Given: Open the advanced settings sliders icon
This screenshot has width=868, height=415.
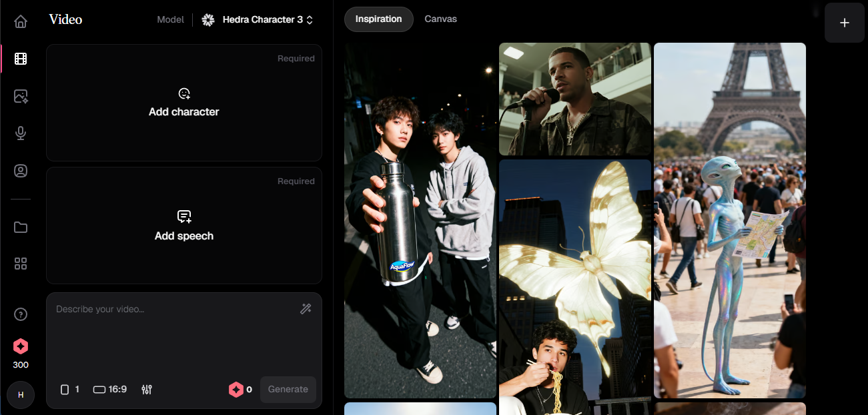Looking at the screenshot, I should [147, 389].
